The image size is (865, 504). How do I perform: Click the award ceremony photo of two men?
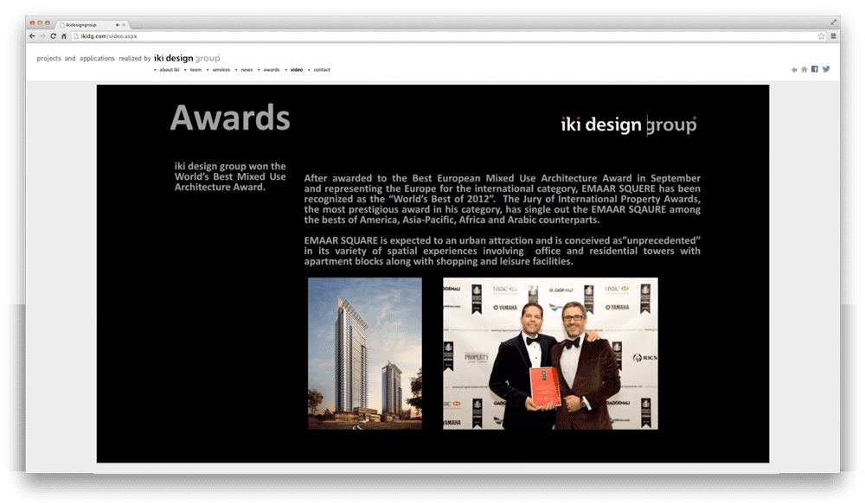(550, 354)
